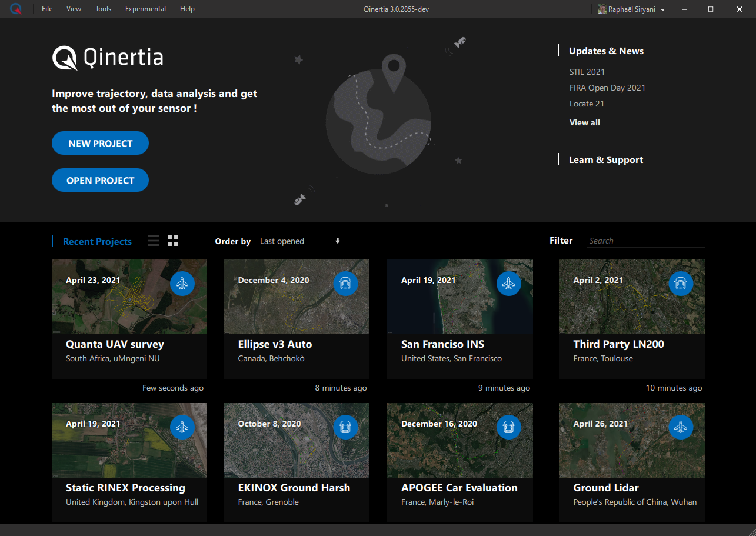Expand the Learn & Support section
The width and height of the screenshot is (756, 536).
tap(605, 160)
